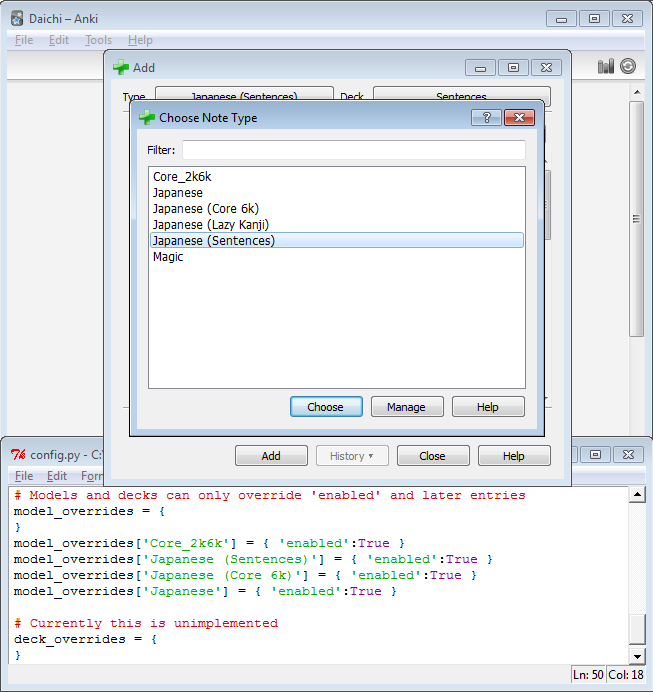Viewport: 653px width, 692px height.
Task: Open Edit menu in config.py editor
Action: (x=57, y=476)
